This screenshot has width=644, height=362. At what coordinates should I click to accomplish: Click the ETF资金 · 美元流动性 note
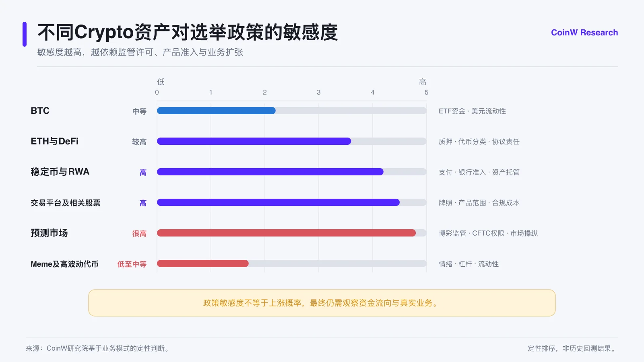pyautogui.click(x=472, y=111)
